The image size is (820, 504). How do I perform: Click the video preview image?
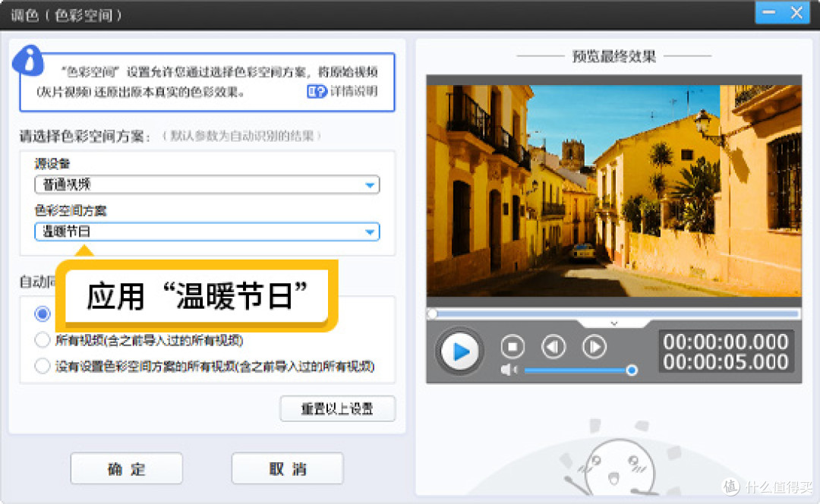click(614, 191)
